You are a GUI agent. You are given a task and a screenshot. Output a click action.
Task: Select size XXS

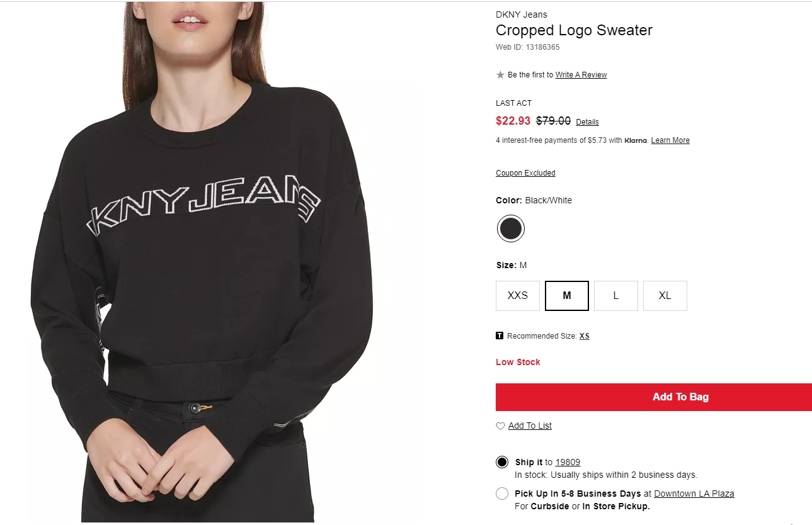click(x=518, y=296)
